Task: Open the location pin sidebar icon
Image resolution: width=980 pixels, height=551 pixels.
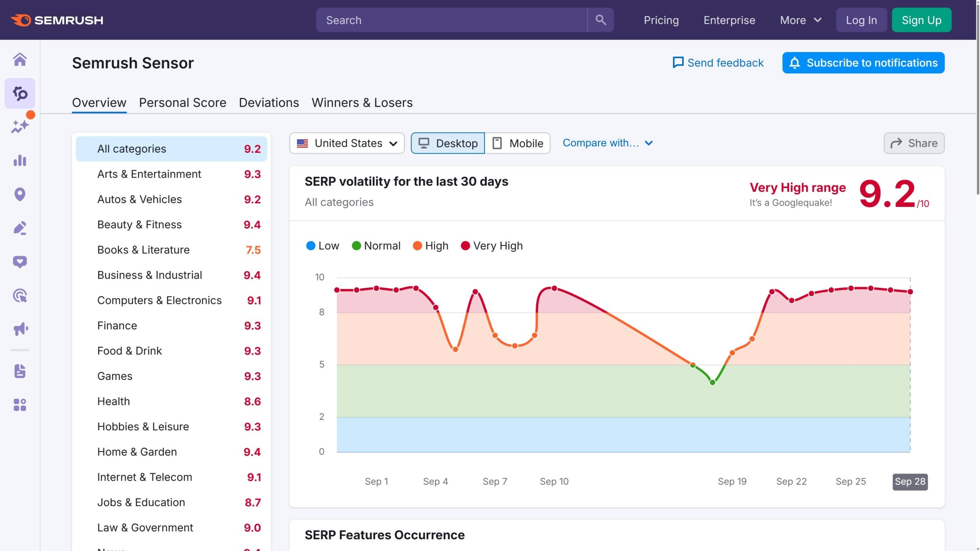Action: [20, 194]
